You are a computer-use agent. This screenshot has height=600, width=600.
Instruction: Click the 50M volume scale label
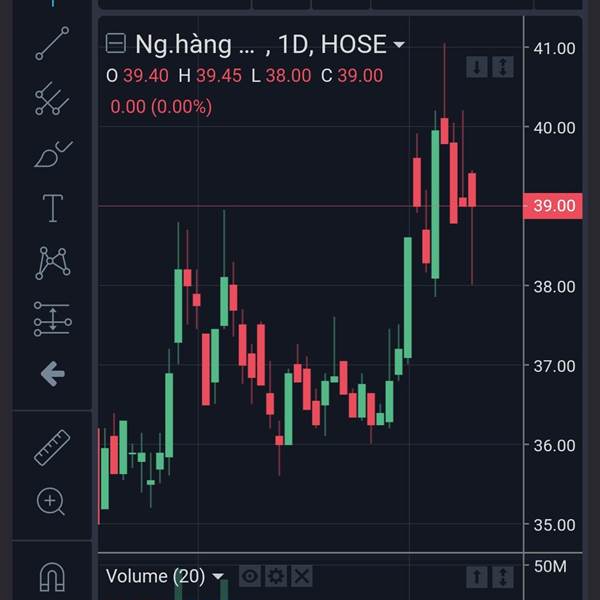[x=550, y=566]
